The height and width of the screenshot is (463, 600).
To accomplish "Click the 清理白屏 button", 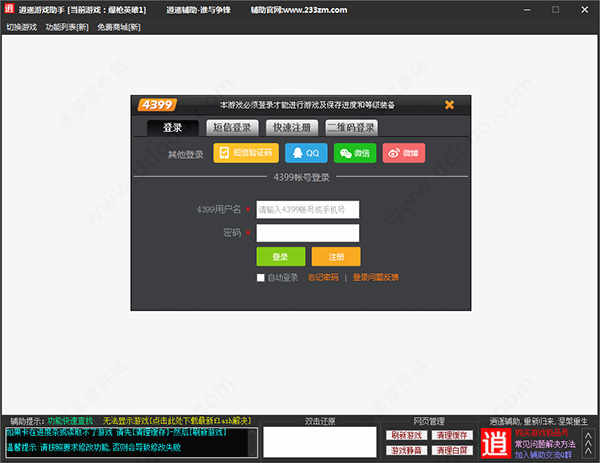I will click(452, 450).
